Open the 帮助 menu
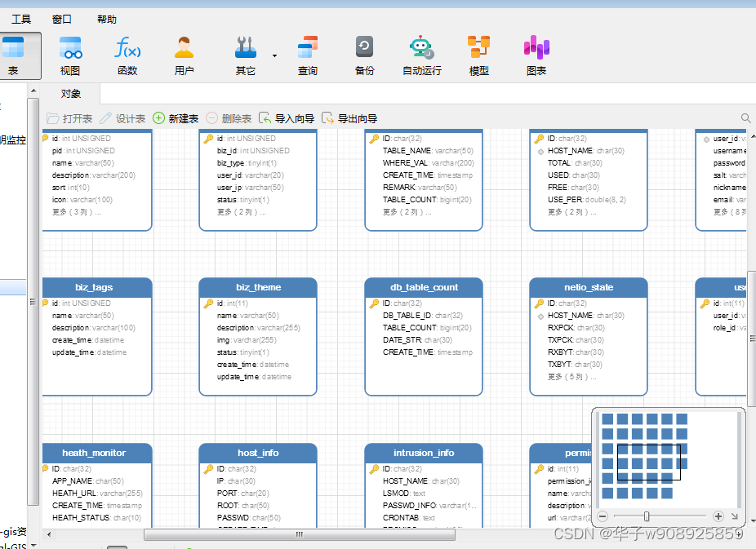 107,20
